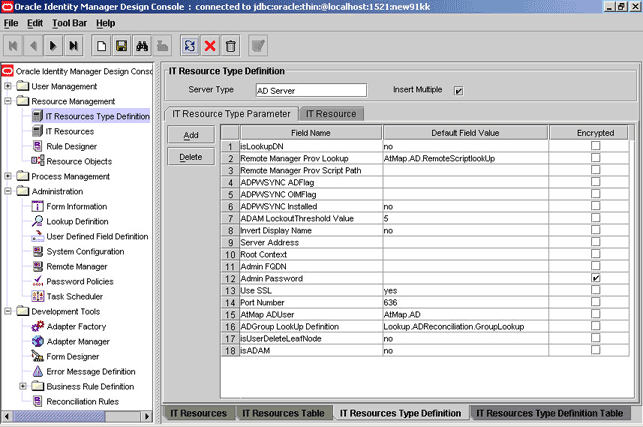Expand the Business Rule Definition folder
The width and height of the screenshot is (643, 427).
point(23,386)
